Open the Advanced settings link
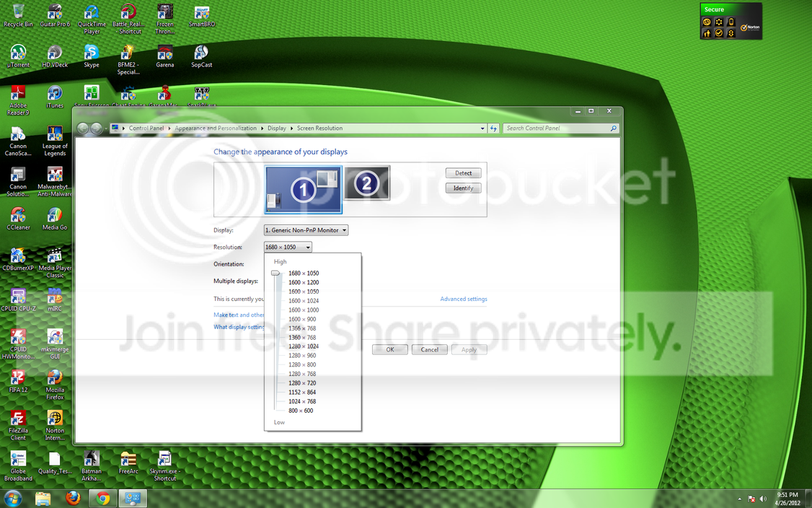The height and width of the screenshot is (508, 812). tap(464, 299)
